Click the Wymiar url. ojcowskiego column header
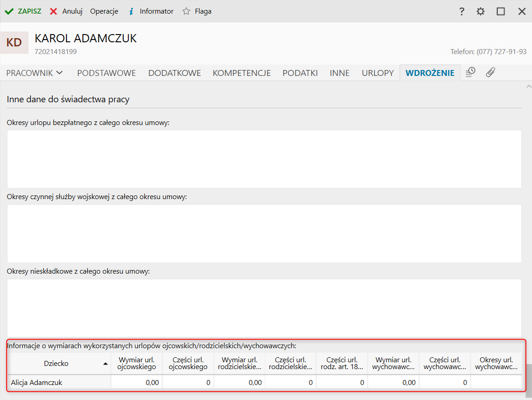The width and height of the screenshot is (532, 400). coord(137,363)
